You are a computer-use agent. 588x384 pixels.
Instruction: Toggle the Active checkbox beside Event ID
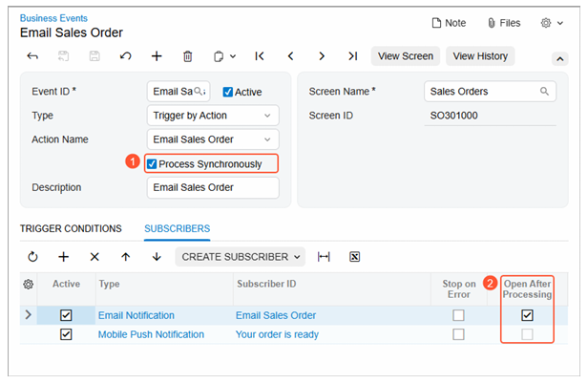click(228, 93)
